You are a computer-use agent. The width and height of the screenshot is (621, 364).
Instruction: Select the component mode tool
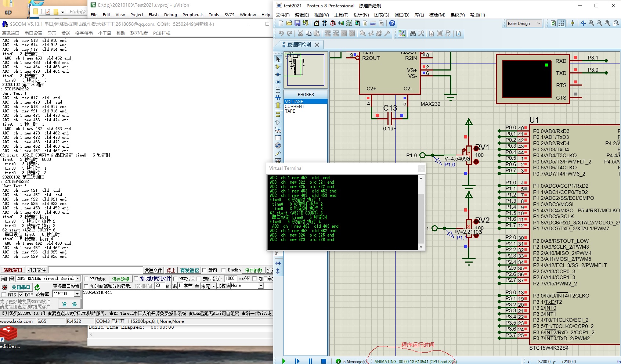pos(278,67)
